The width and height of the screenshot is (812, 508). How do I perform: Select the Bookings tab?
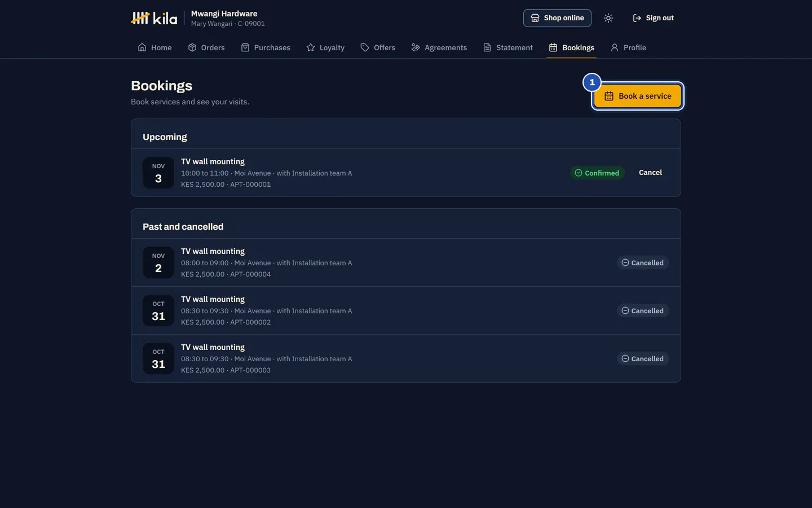click(572, 47)
